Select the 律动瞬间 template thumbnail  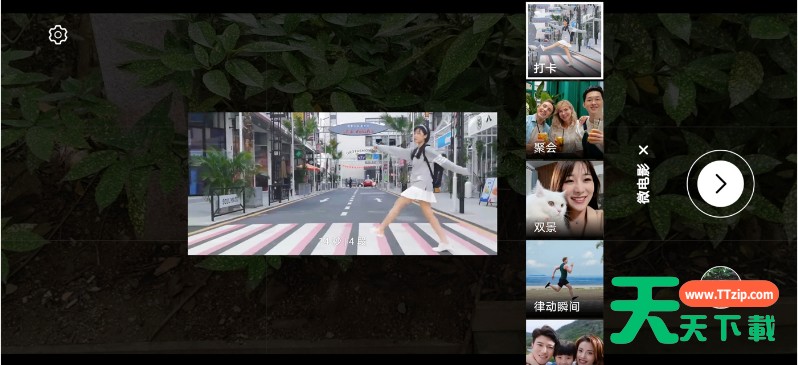click(x=564, y=278)
